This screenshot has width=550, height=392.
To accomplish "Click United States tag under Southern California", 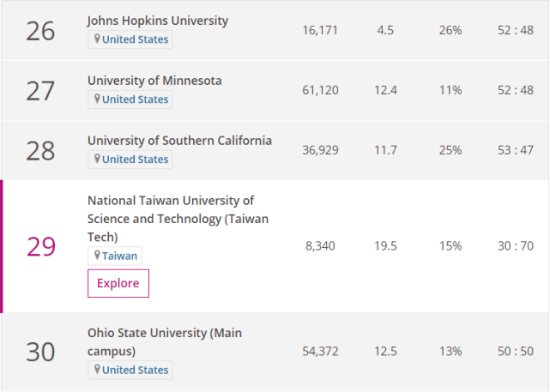I will click(135, 160).
